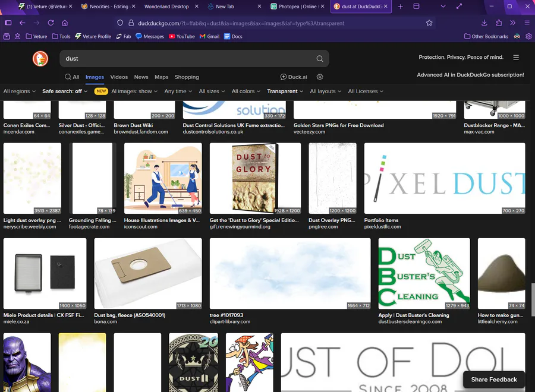Open search settings gear icon
This screenshot has width=535, height=392.
(320, 77)
